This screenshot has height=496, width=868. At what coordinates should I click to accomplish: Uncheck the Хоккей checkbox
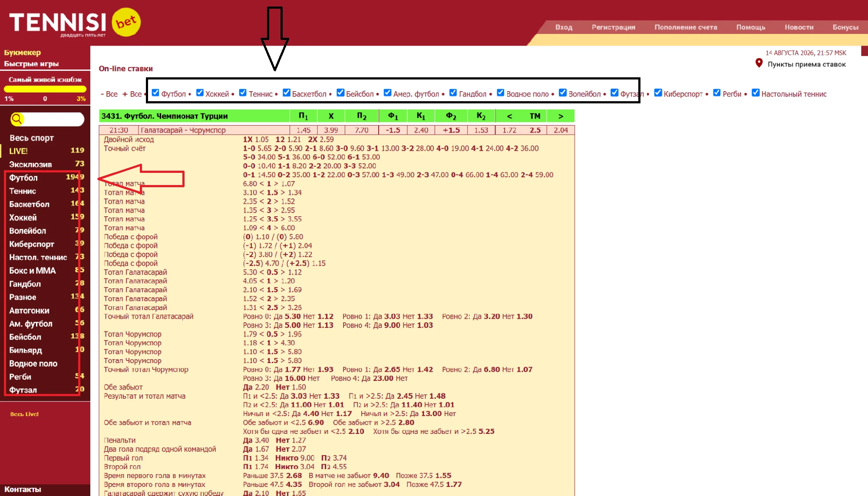pos(200,93)
